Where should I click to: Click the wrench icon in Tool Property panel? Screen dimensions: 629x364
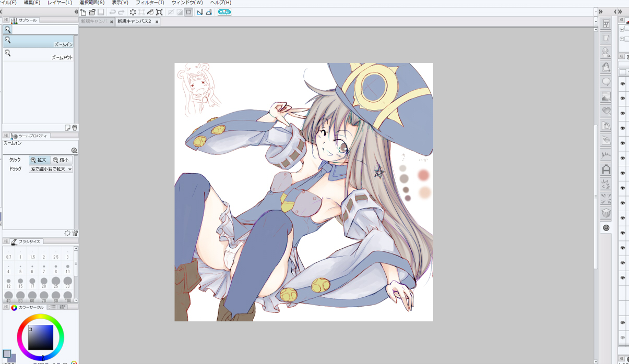75,233
